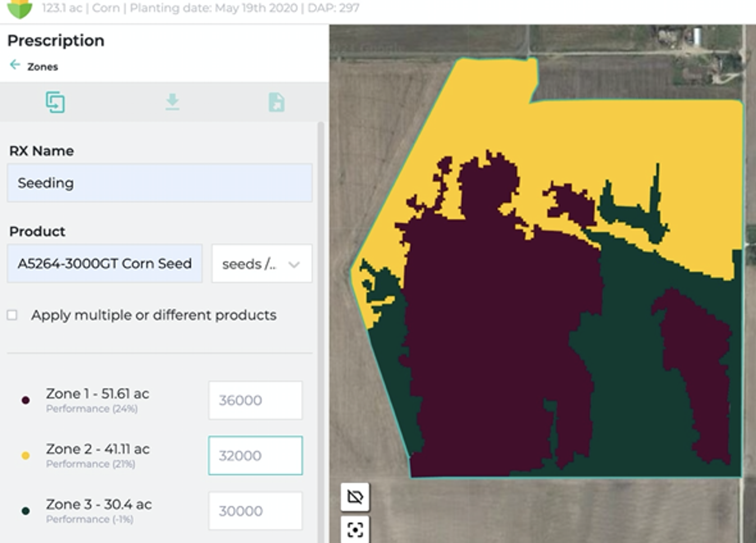Open the seeds unit dropdown

[250, 264]
